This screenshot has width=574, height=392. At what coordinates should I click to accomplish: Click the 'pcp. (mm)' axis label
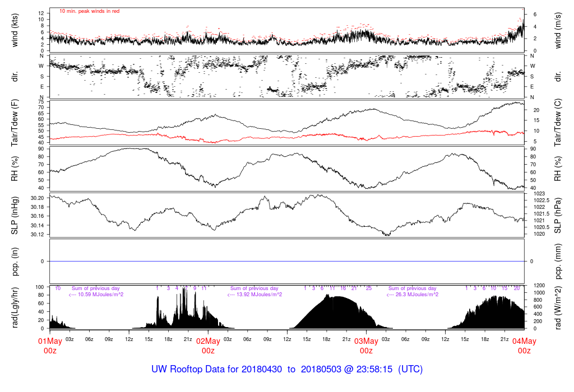(558, 262)
